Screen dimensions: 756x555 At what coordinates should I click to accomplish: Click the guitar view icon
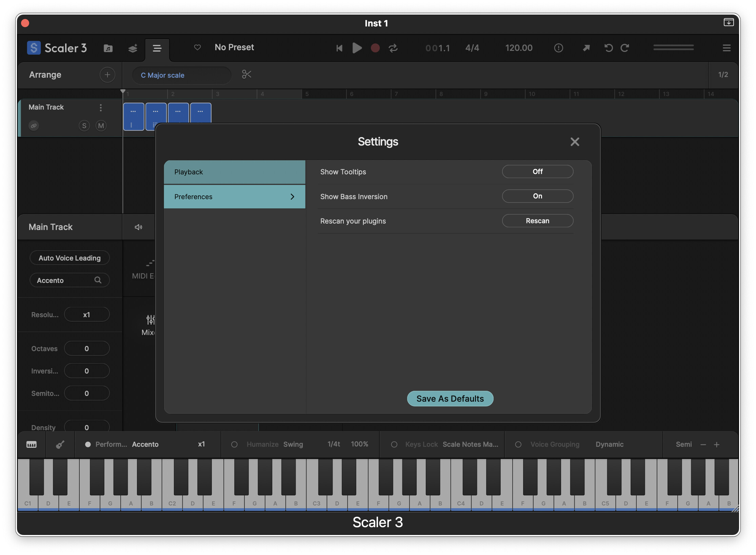[60, 444]
